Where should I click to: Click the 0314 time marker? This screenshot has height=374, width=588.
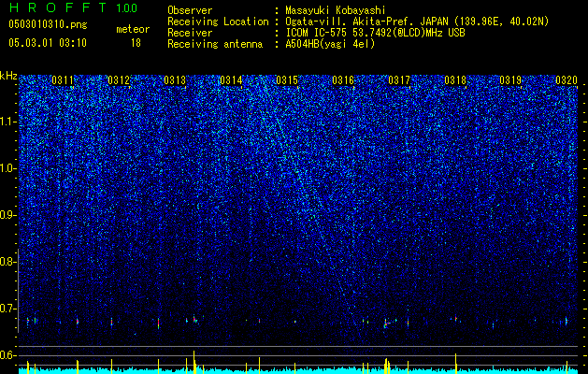pyautogui.click(x=231, y=80)
